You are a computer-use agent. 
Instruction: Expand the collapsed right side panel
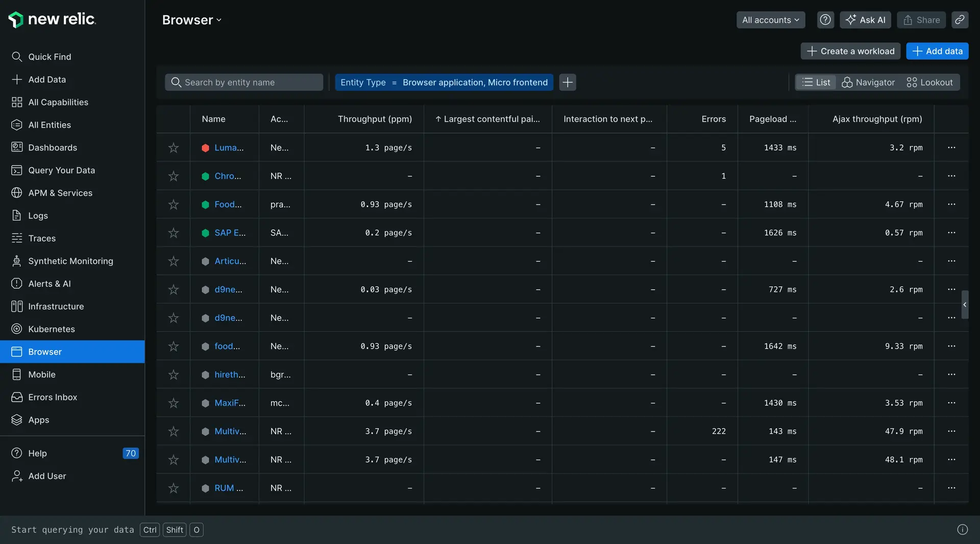(x=965, y=305)
